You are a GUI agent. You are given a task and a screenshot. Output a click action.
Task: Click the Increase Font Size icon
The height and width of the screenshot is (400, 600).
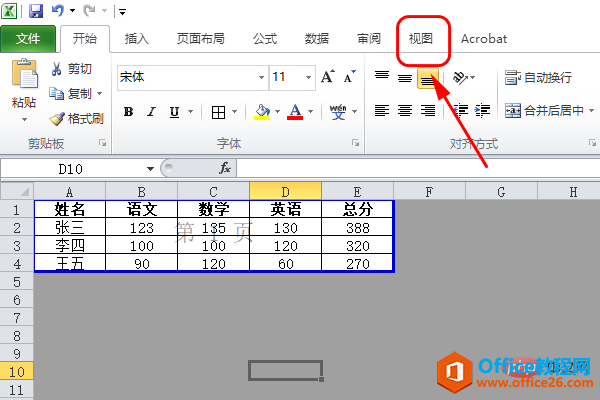click(329, 77)
